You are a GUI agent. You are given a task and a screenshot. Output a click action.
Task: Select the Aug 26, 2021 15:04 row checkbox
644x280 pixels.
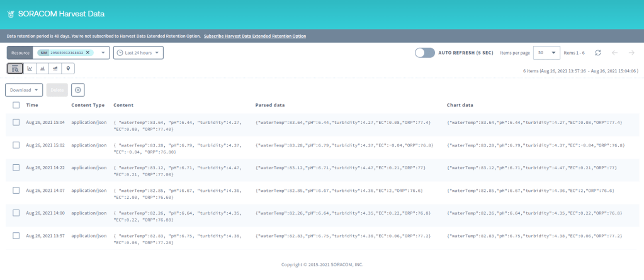[x=16, y=121]
